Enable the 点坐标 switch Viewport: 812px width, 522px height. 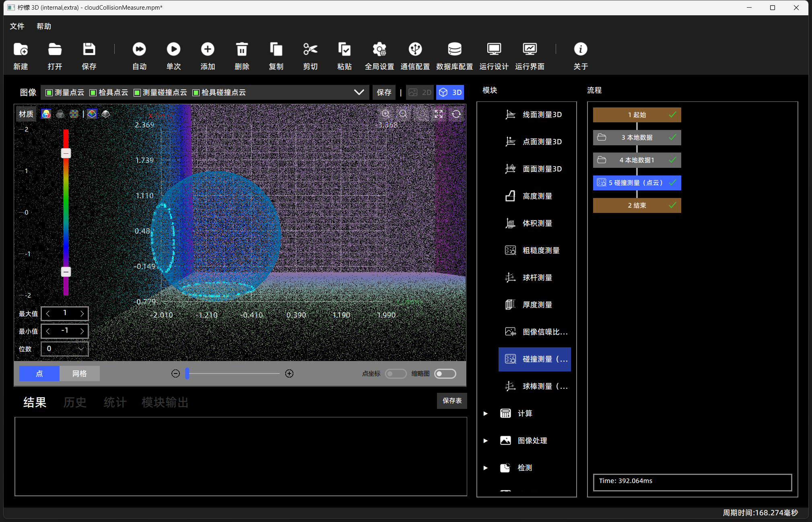(x=396, y=374)
